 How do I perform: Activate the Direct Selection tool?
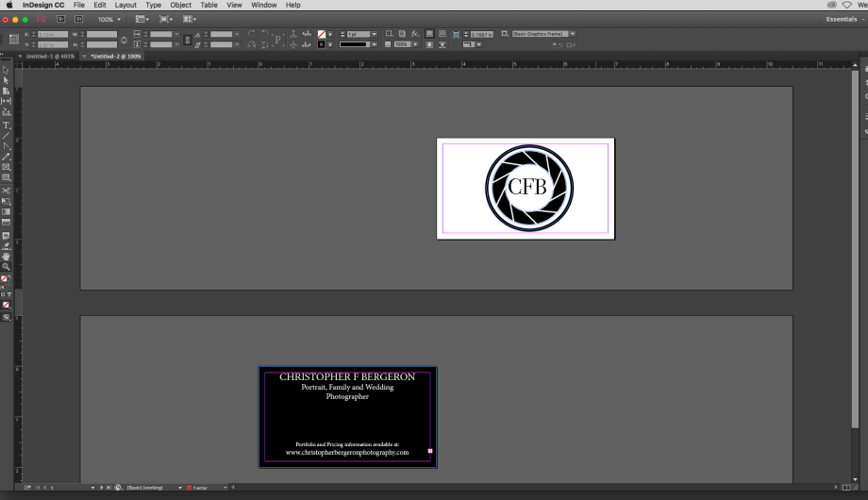point(7,80)
